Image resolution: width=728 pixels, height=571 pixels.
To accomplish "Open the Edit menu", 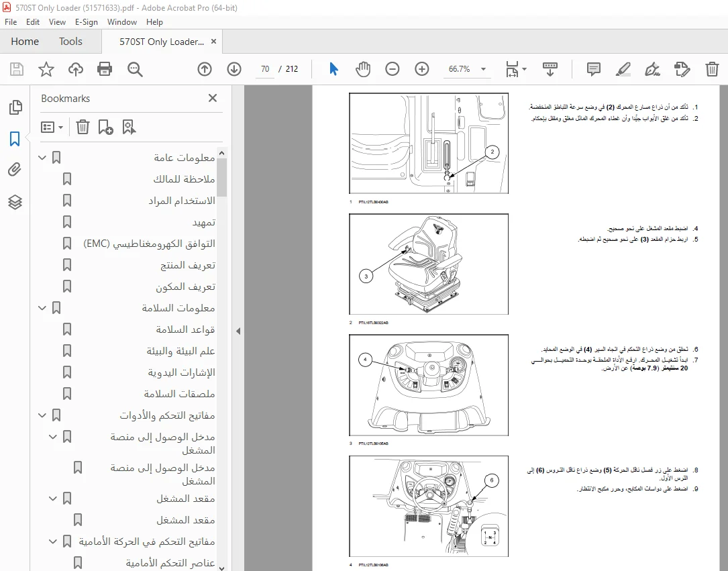I will (x=32, y=22).
